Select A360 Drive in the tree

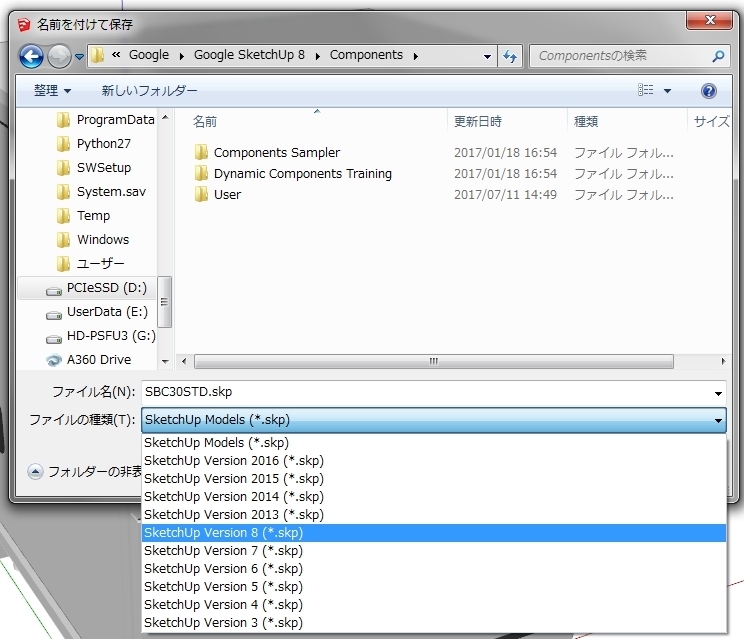[88, 360]
